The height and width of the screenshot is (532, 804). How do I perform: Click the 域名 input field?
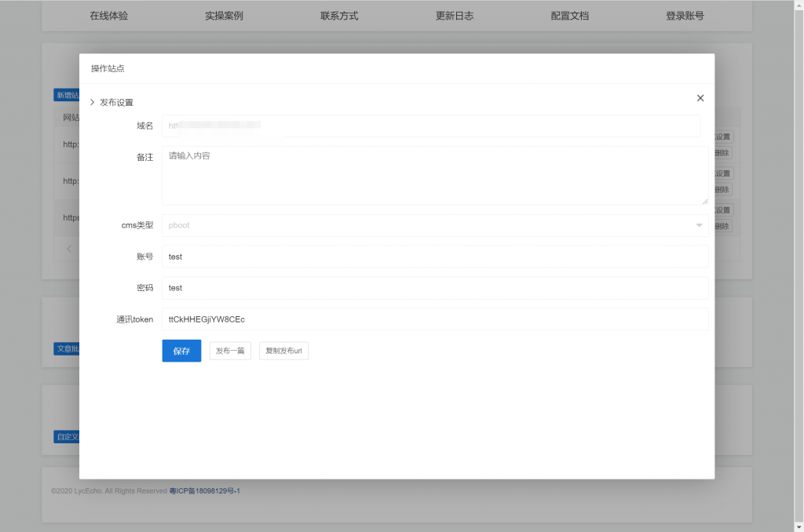pos(431,126)
